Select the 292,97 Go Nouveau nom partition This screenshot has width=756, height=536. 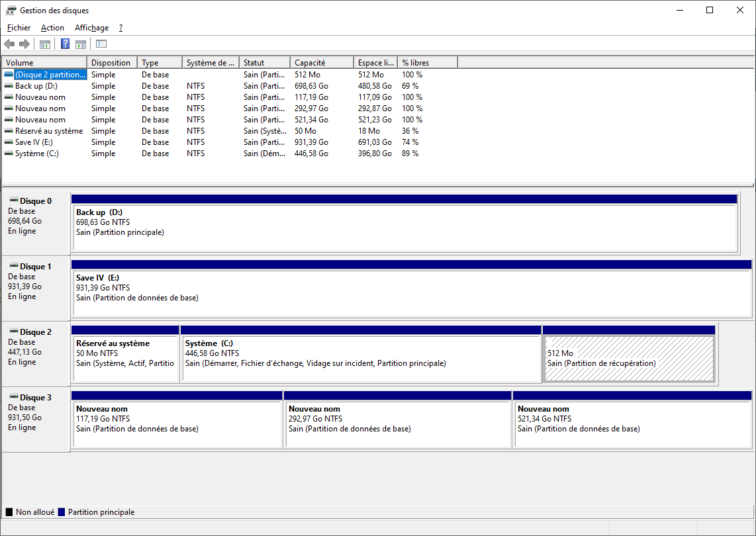pos(397,424)
